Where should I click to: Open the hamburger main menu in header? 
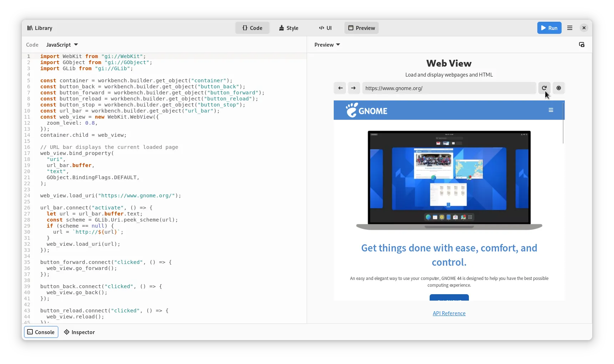(570, 28)
